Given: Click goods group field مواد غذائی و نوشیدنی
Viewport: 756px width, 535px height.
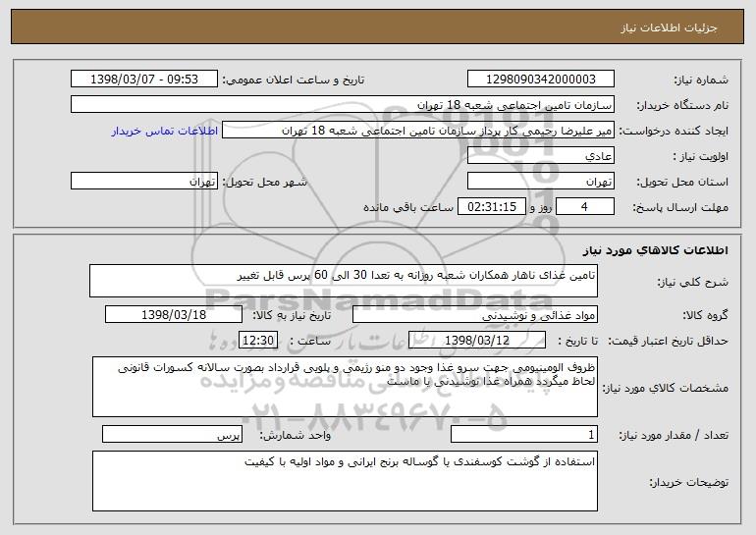Looking at the screenshot, I should click(475, 315).
